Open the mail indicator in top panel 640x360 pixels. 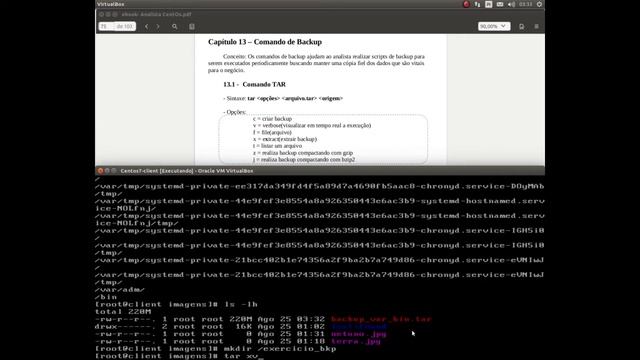click(500, 4)
